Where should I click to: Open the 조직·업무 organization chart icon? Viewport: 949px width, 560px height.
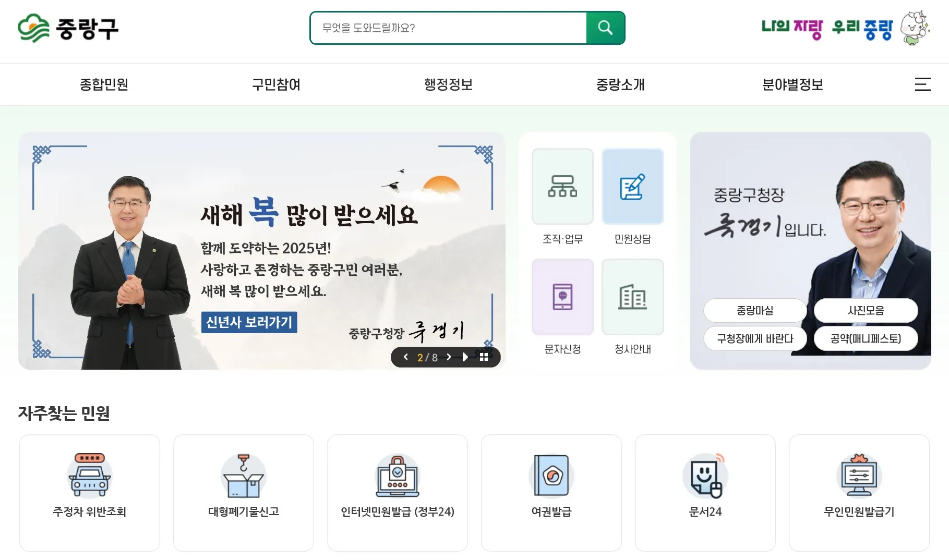click(x=562, y=186)
